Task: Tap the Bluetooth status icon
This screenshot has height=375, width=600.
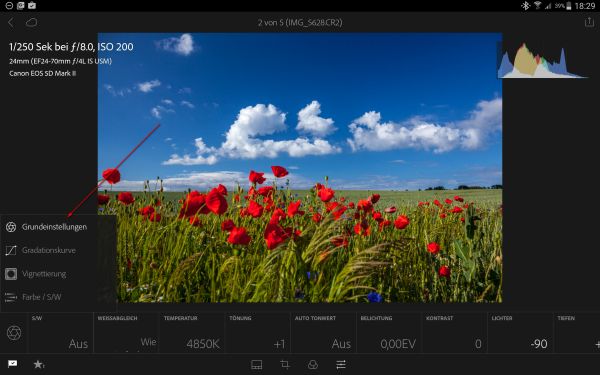Action: (x=526, y=5)
